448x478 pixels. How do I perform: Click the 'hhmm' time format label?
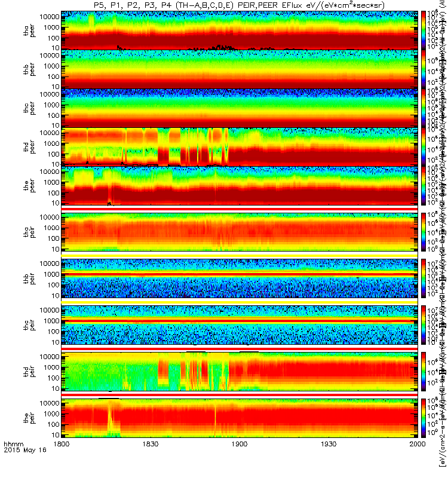(x=13, y=444)
